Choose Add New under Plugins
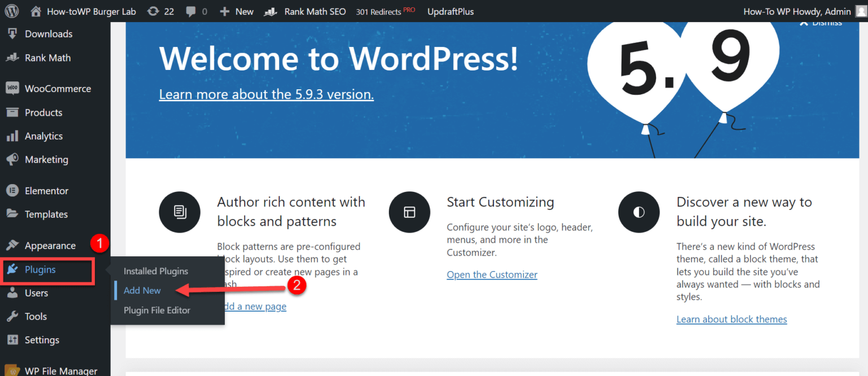Image resolution: width=868 pixels, height=376 pixels. [141, 290]
